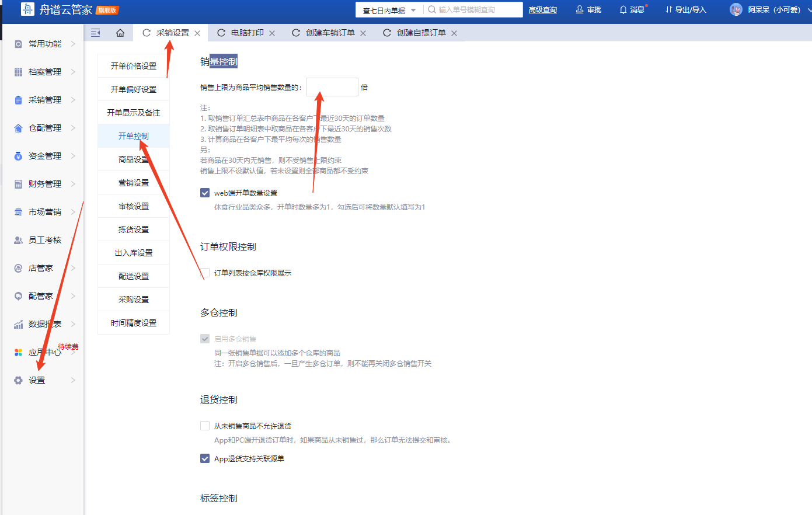Click the home icon tab

(120, 33)
